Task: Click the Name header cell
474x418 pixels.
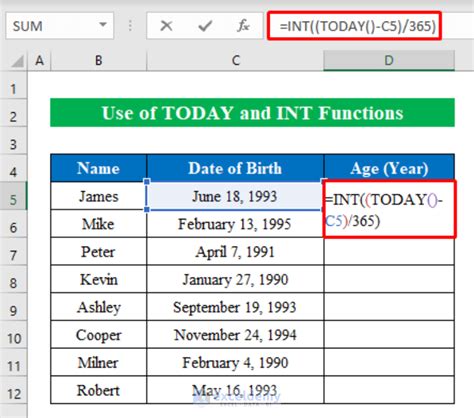Action: (x=98, y=168)
